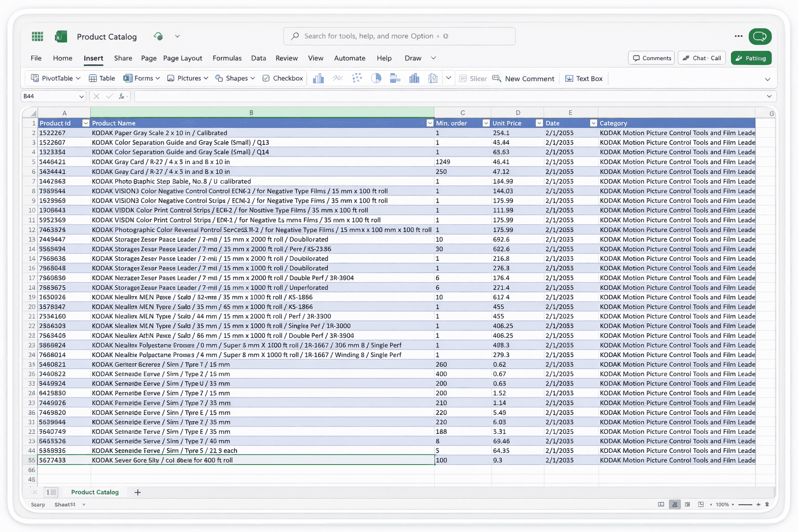Toggle the Checkbox insert control
798x532 pixels.
pyautogui.click(x=282, y=78)
